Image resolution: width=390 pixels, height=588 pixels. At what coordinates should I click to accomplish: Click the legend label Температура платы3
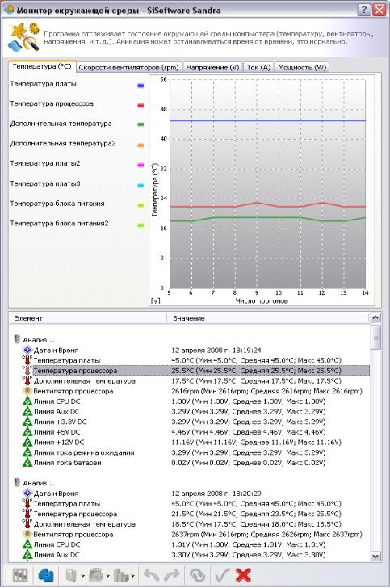(45, 183)
